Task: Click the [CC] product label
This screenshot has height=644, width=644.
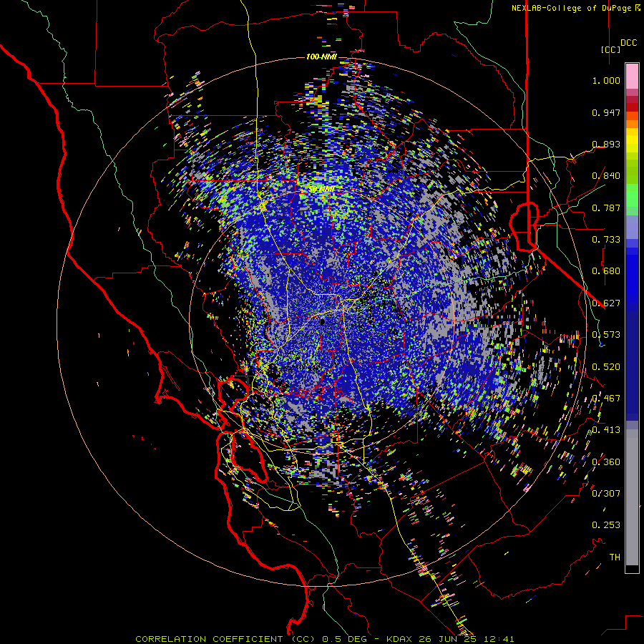Action: [611, 49]
